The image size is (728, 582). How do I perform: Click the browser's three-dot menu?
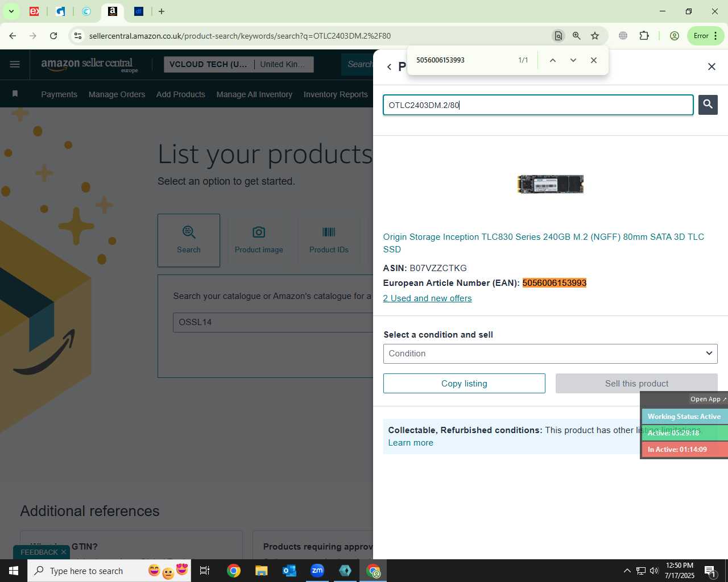715,36
